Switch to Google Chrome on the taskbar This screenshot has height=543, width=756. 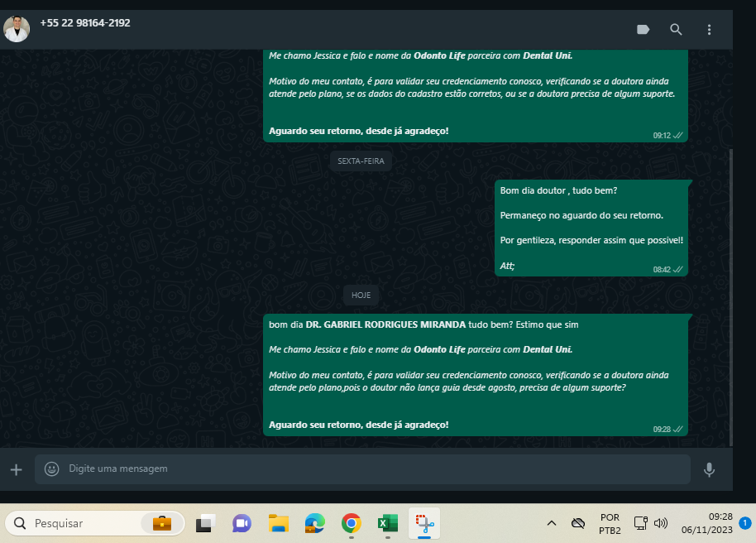pyautogui.click(x=352, y=523)
